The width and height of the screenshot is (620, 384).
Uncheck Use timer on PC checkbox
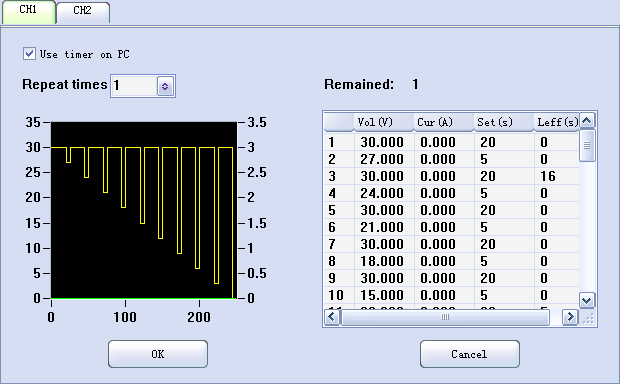[x=29, y=53]
